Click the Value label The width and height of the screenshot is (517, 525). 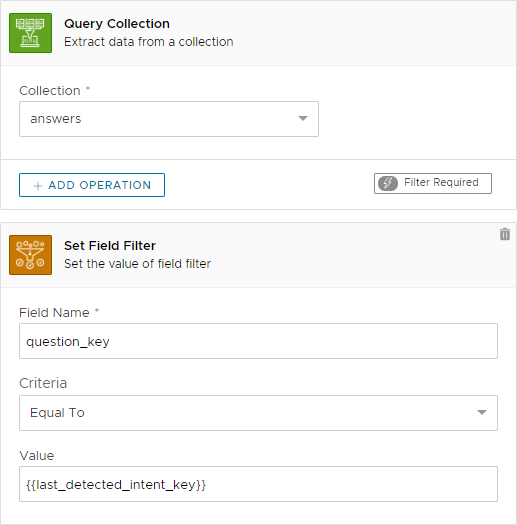pyautogui.click(x=37, y=456)
